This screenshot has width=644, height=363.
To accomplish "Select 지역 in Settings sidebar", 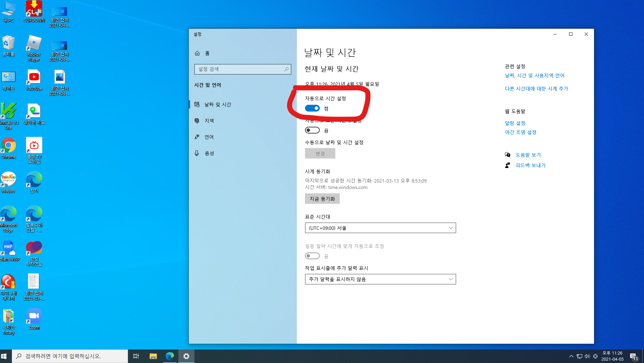I will (242, 121).
